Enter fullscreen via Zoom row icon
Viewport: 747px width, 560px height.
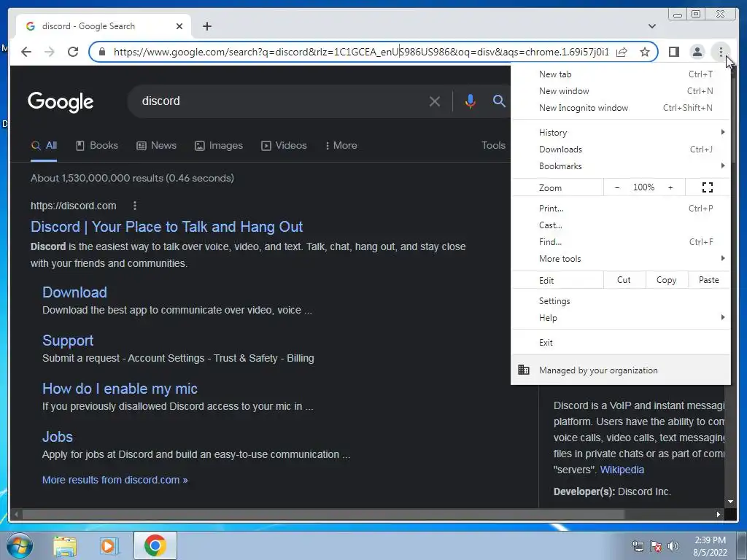tap(708, 187)
